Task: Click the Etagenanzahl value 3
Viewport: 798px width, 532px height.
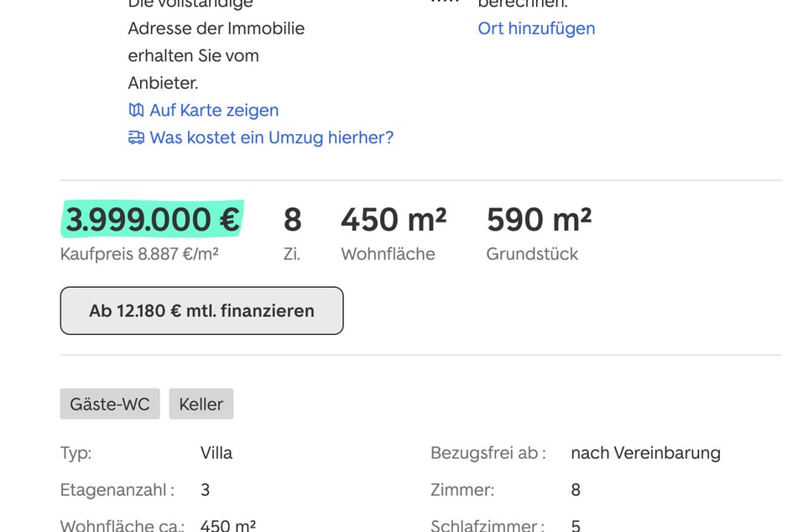Action: (x=206, y=490)
